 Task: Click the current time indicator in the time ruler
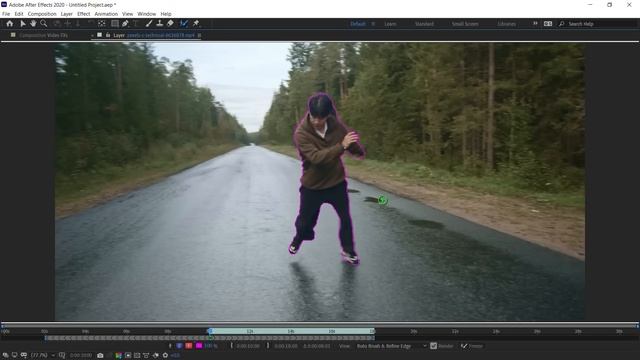click(210, 331)
